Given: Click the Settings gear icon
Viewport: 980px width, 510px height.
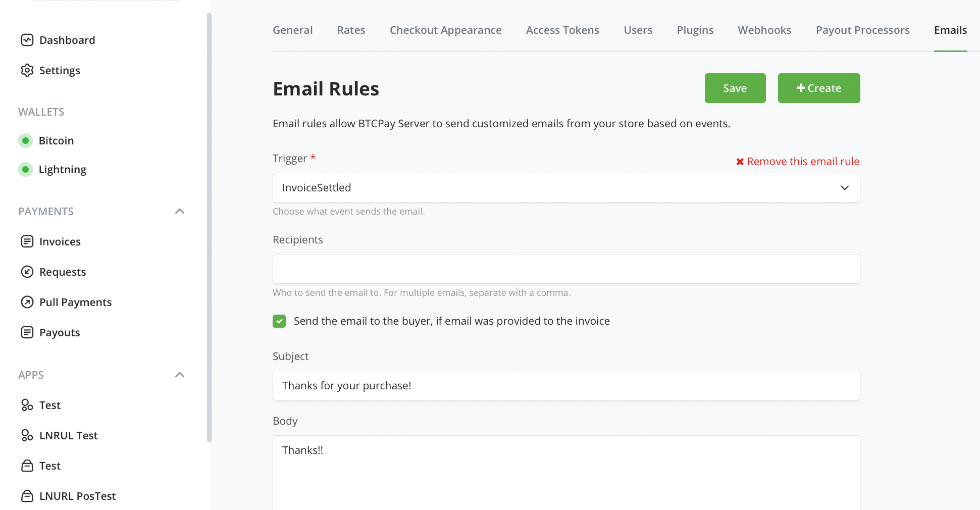Looking at the screenshot, I should tap(27, 70).
